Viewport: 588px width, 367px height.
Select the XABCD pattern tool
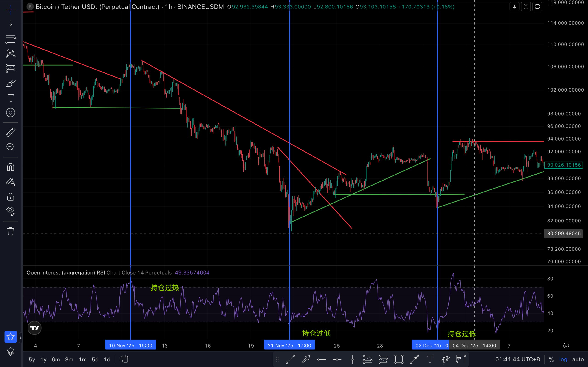(x=10, y=54)
